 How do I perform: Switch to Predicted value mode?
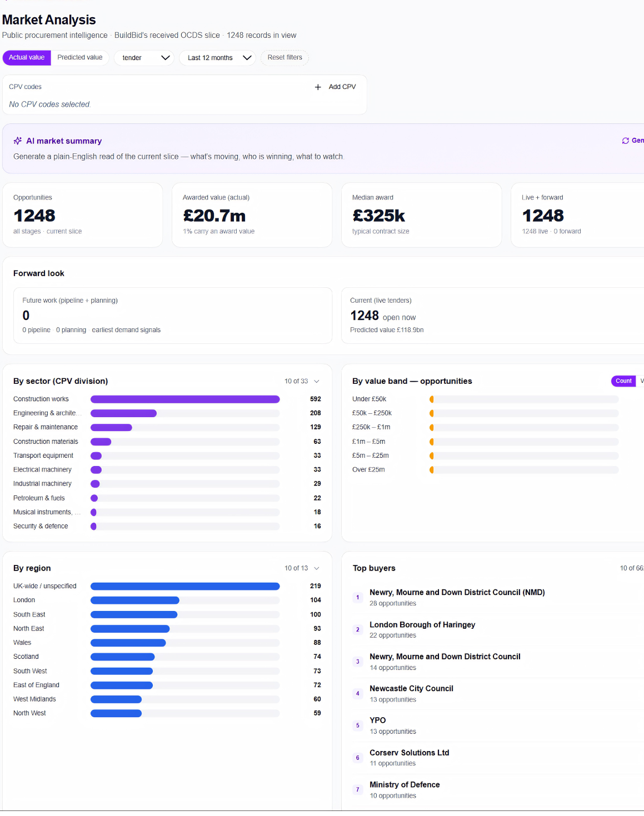(x=80, y=58)
